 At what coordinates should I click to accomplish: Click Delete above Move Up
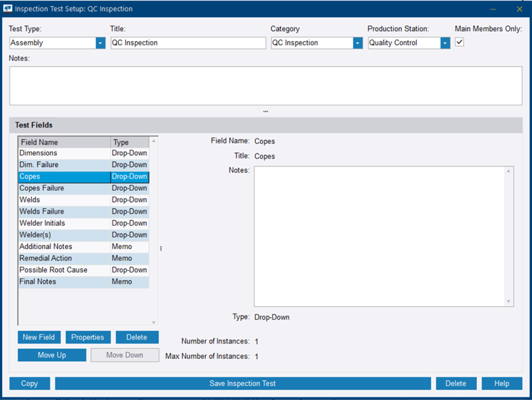pyautogui.click(x=137, y=337)
